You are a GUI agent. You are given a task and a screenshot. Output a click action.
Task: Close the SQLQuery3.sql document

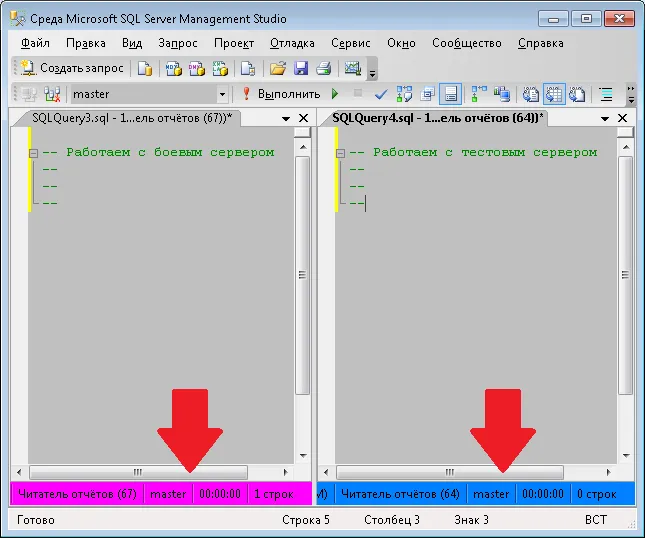[304, 118]
